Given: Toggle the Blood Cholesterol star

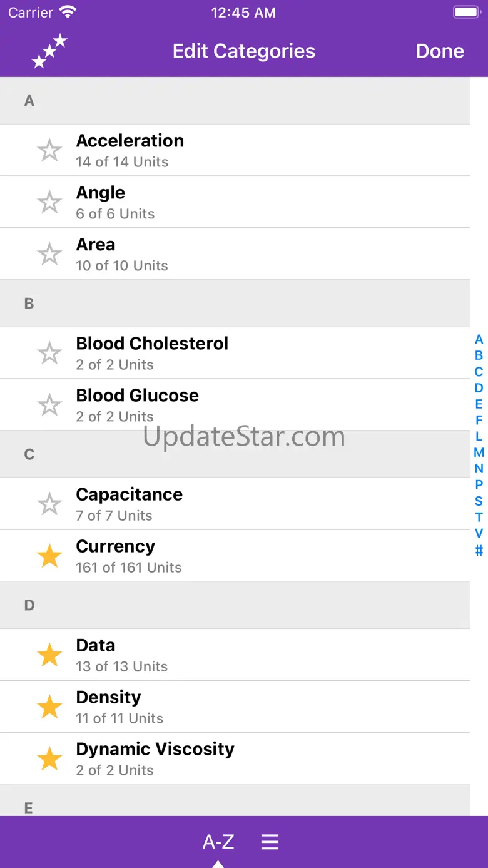Looking at the screenshot, I should (49, 354).
